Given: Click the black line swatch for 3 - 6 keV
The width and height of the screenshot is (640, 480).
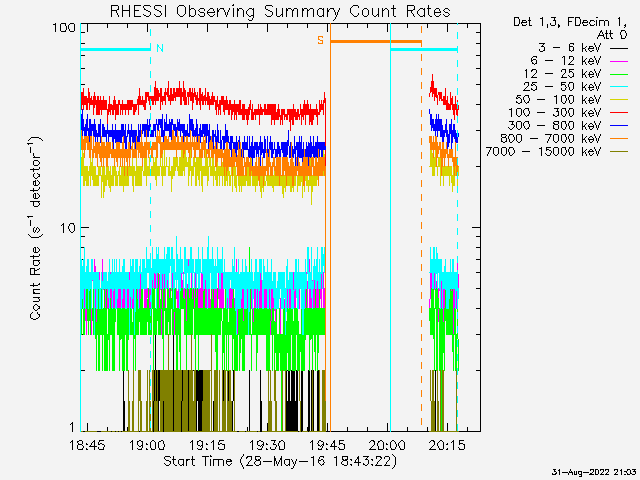Looking at the screenshot, I should pos(619,48).
